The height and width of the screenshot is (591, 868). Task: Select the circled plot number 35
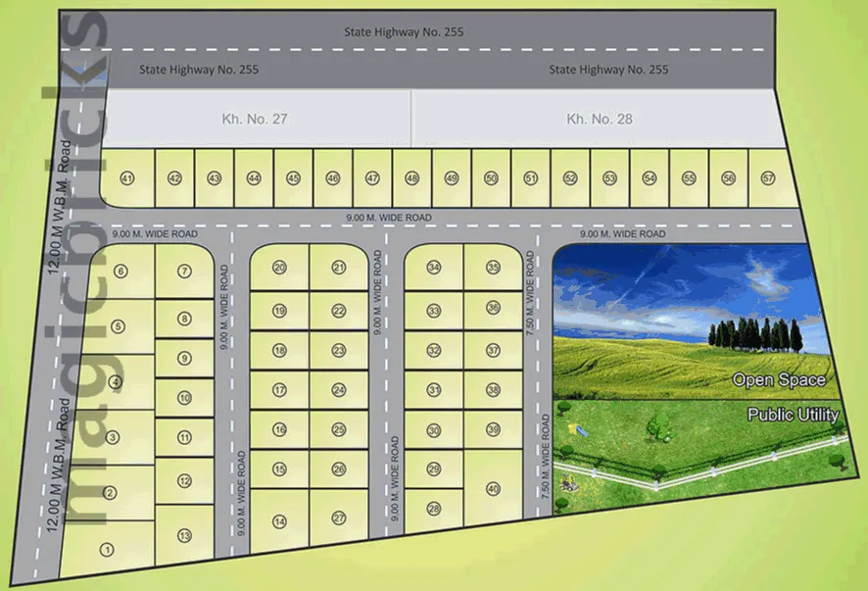tap(493, 268)
